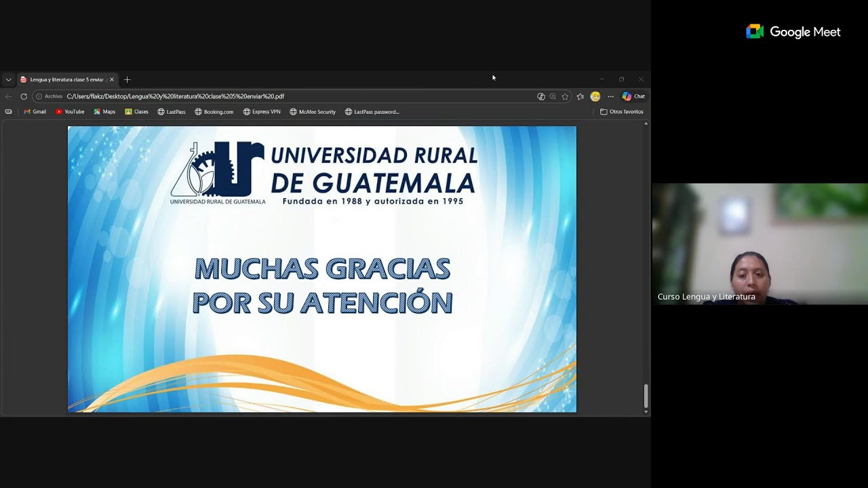The height and width of the screenshot is (488, 868).
Task: Add this page to favorites star
Action: 565,96
